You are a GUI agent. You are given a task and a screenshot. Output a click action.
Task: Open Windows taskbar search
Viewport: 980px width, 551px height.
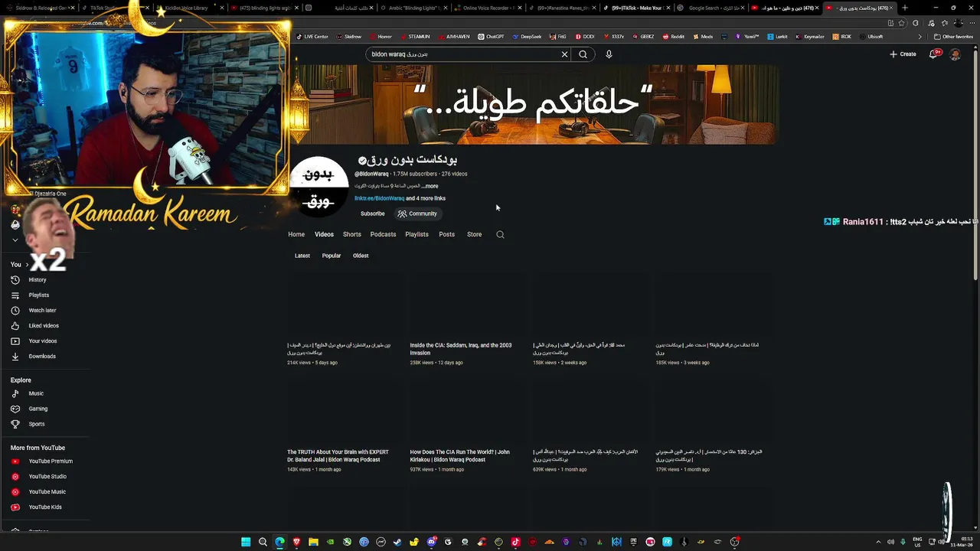(263, 542)
